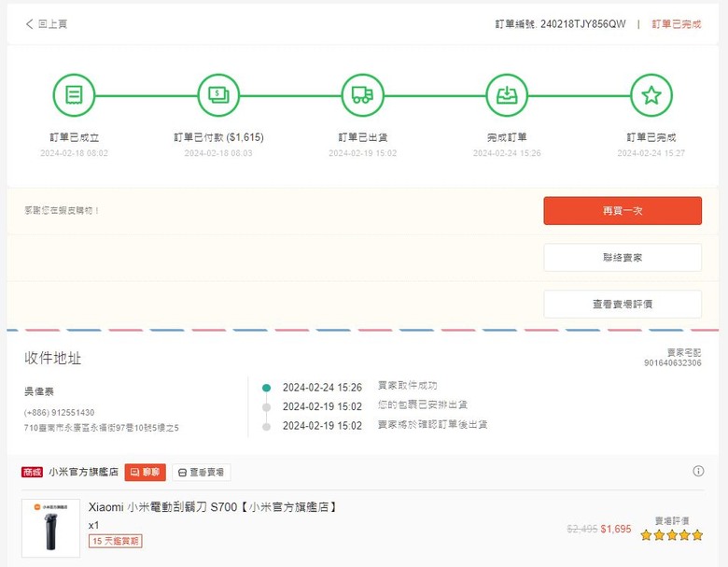Screen dimensions: 728x567
Task: Click the 訂單已完成 status text in header
Action: point(677,24)
